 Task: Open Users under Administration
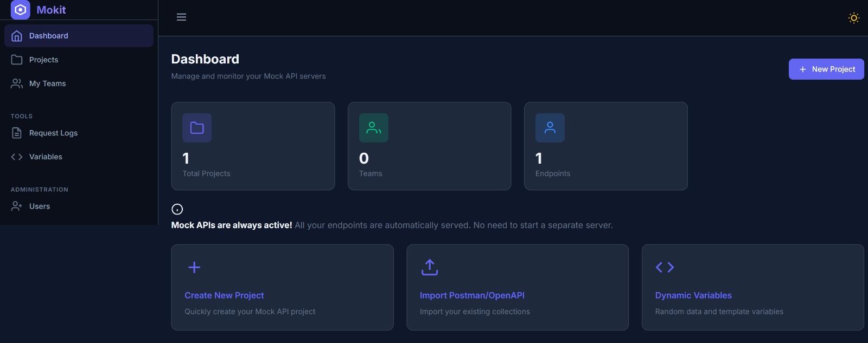click(x=79, y=206)
